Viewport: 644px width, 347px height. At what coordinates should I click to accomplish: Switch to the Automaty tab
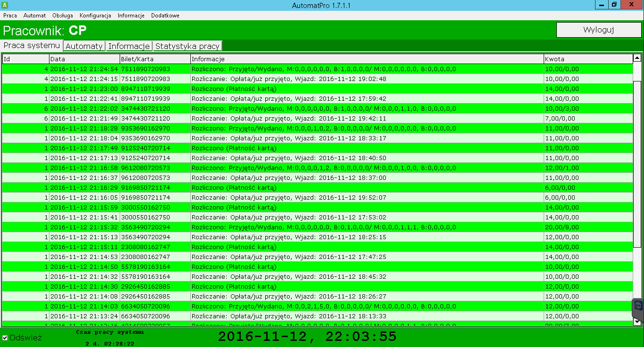[84, 46]
